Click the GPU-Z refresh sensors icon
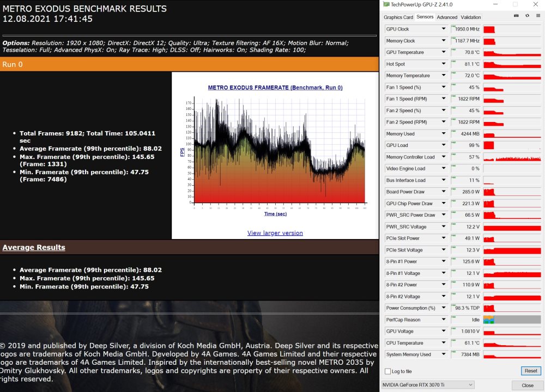This screenshot has width=545, height=392. click(x=527, y=16)
